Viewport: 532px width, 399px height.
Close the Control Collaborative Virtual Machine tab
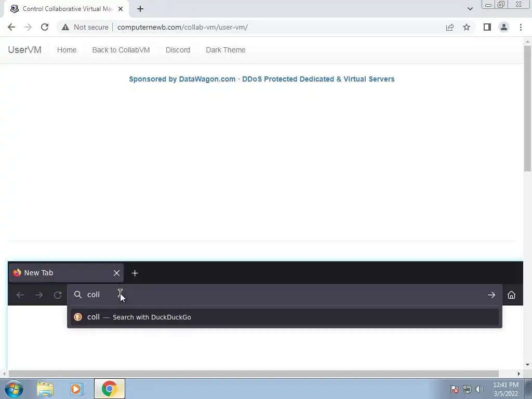pos(121,9)
